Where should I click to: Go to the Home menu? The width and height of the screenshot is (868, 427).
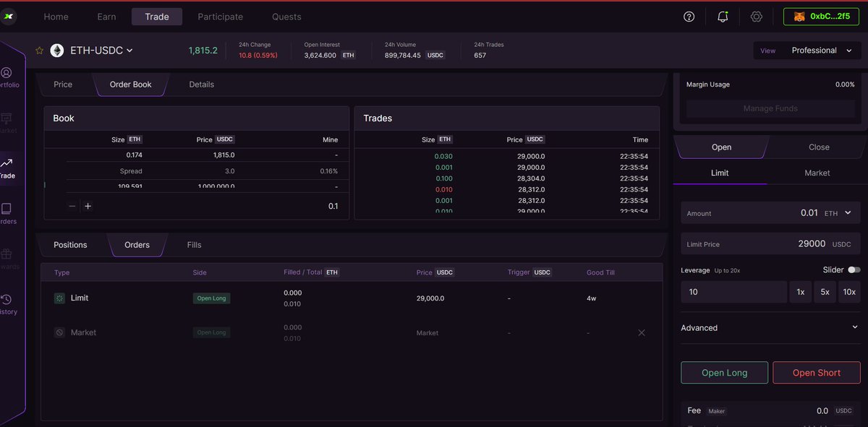pyautogui.click(x=56, y=17)
